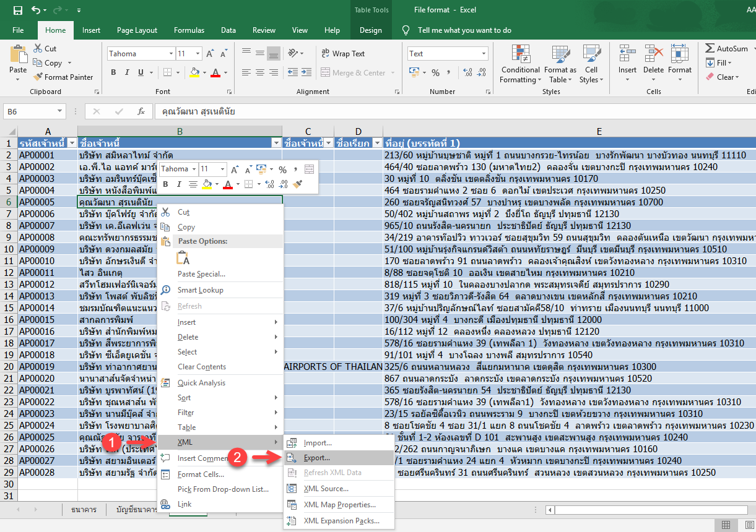Choose Smart Lookup from context menu
756x532 pixels.
click(220, 290)
